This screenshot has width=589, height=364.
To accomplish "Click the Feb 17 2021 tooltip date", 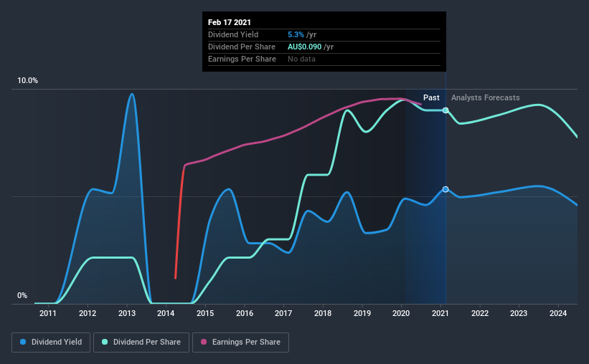I will pos(229,22).
